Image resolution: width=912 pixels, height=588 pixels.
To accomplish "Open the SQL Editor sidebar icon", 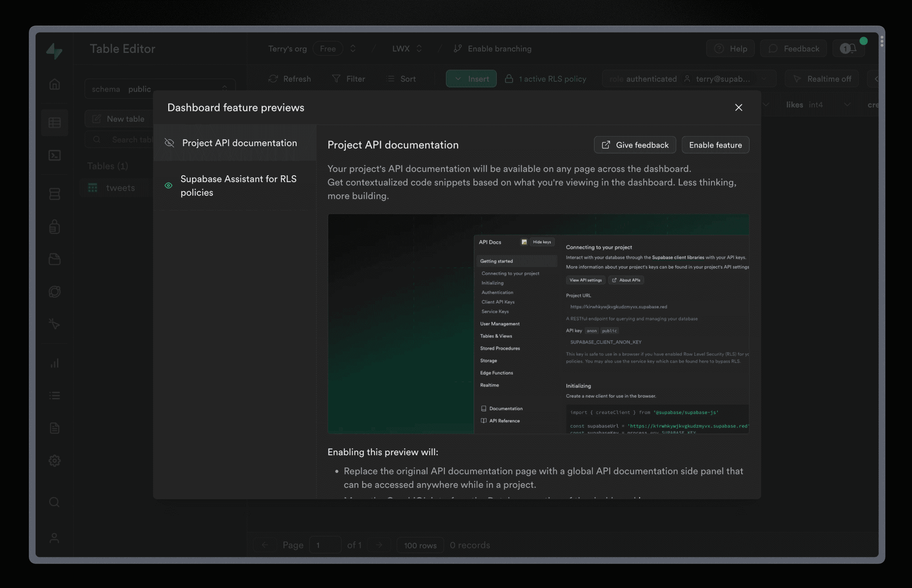I will (x=55, y=155).
